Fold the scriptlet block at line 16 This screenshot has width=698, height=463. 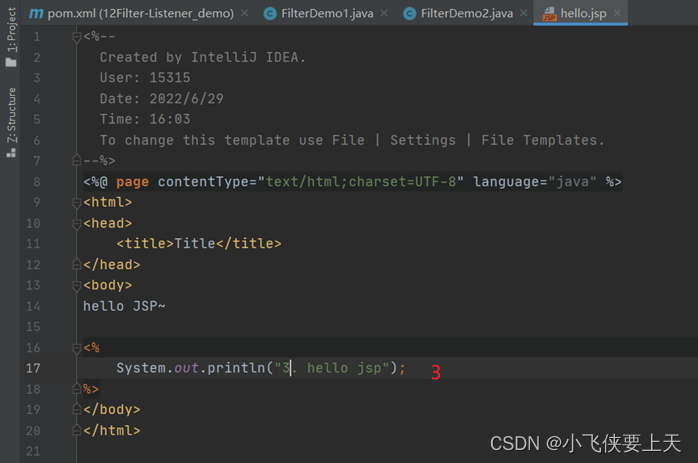click(x=77, y=348)
